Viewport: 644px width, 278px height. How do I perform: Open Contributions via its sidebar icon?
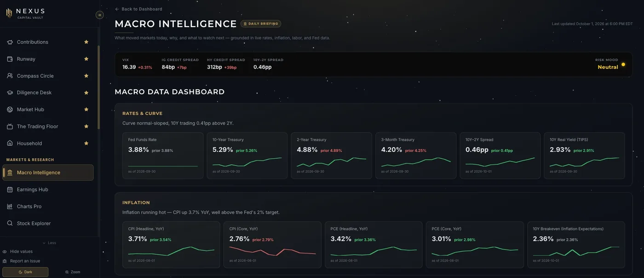point(10,42)
